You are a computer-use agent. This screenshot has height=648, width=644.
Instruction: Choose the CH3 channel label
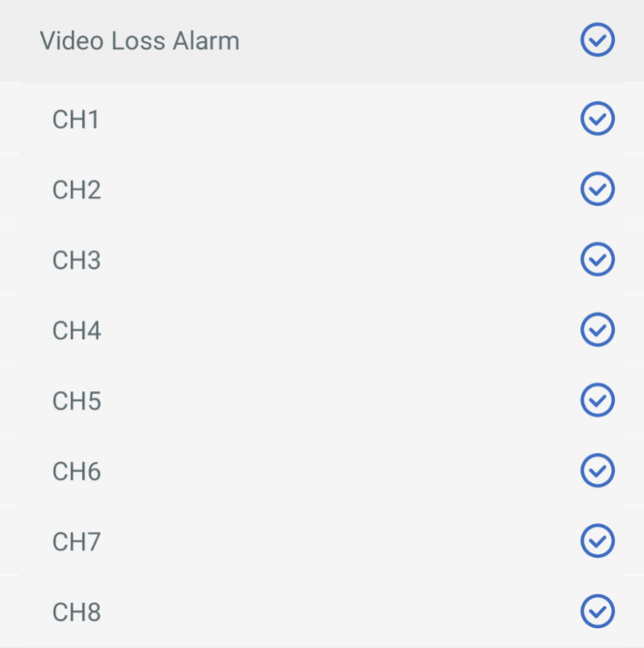point(76,260)
